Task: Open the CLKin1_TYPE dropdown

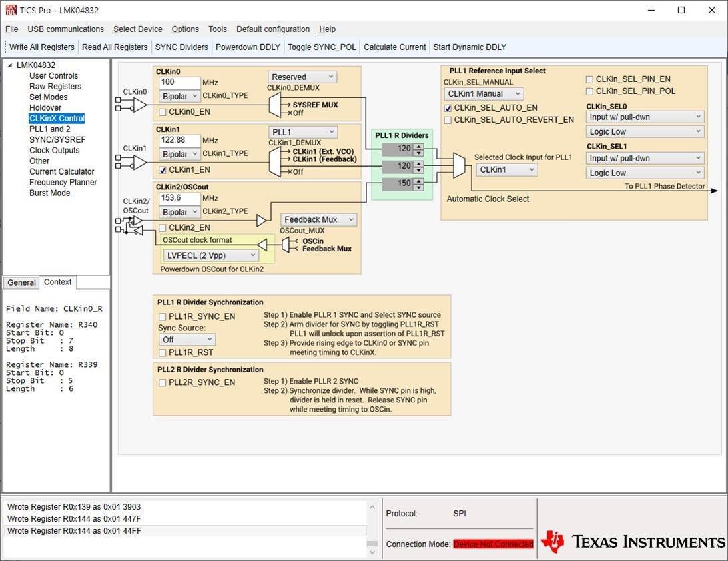Action: pyautogui.click(x=179, y=154)
